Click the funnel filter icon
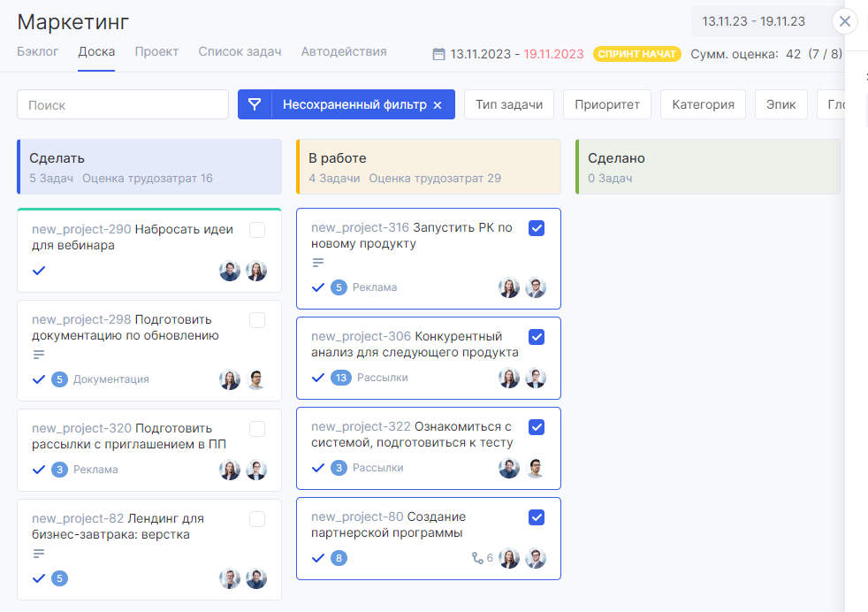 [255, 104]
